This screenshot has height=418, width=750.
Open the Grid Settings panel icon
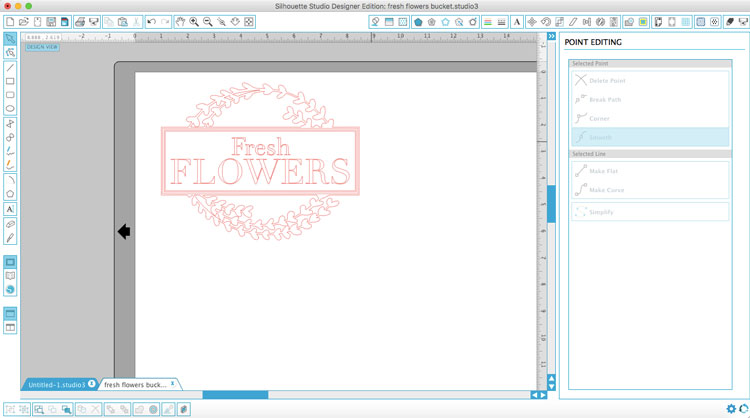click(x=685, y=22)
